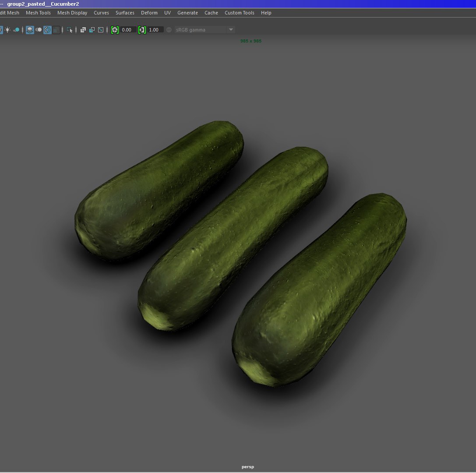Open Cache menu
476x473 pixels.
pos(211,13)
